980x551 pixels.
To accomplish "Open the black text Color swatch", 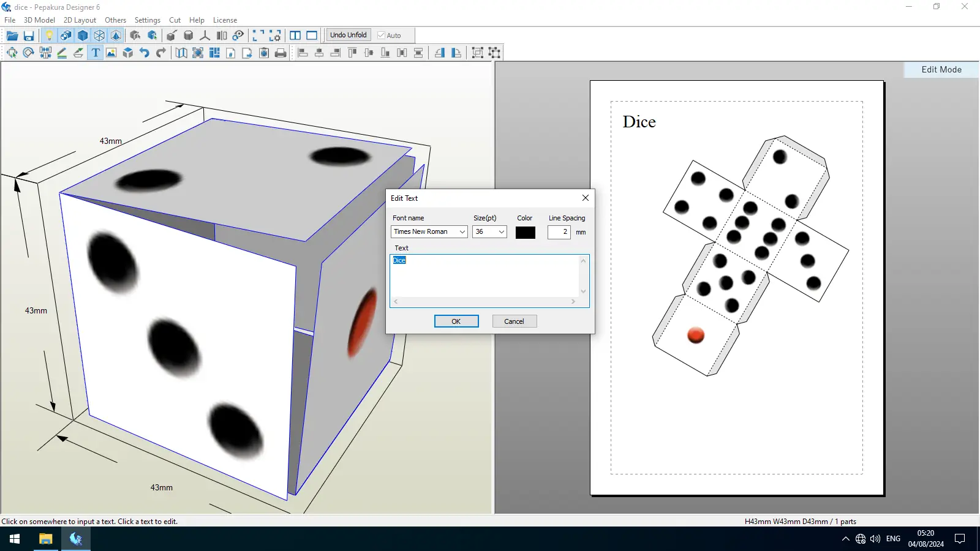I will 526,233.
